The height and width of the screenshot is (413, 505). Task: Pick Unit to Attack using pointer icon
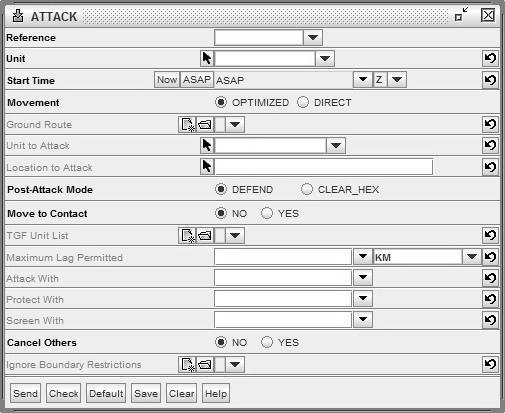(207, 145)
